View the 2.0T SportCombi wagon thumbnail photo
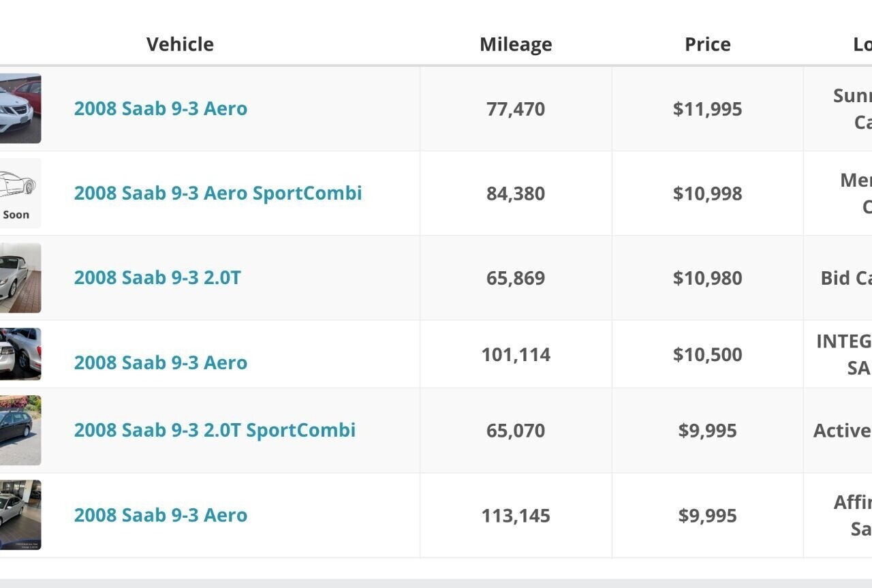872x588 pixels. (x=20, y=431)
